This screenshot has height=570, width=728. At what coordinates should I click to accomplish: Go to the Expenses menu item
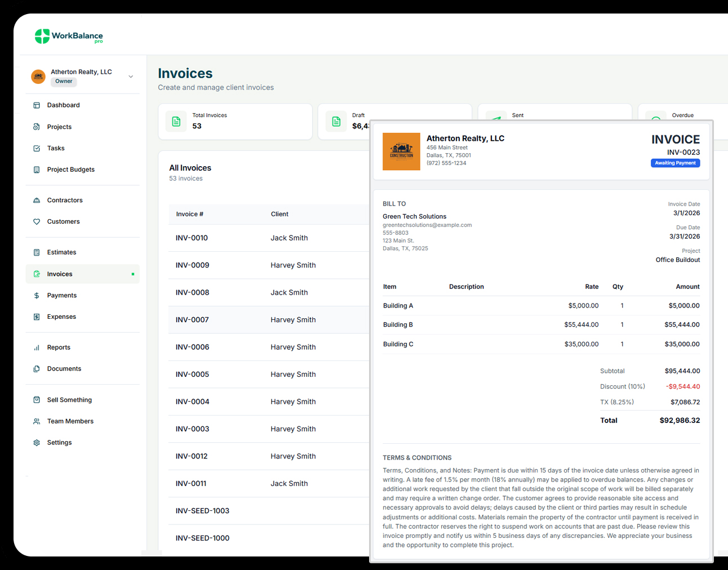(x=61, y=317)
